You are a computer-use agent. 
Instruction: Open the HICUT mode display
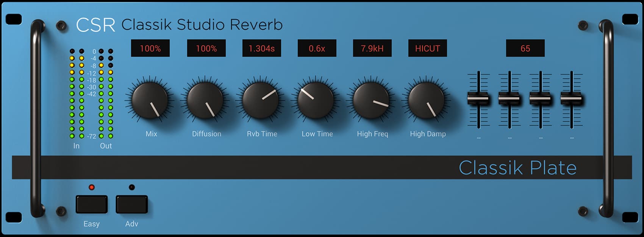click(428, 48)
